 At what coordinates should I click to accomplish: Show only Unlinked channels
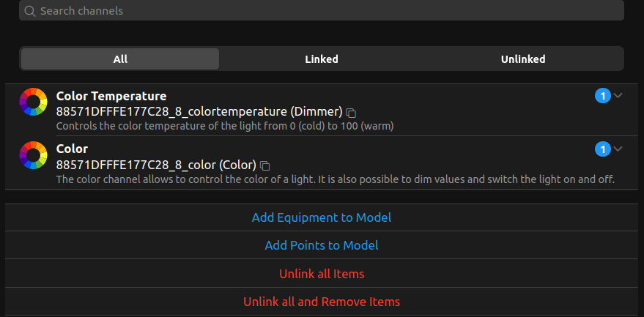(x=522, y=59)
